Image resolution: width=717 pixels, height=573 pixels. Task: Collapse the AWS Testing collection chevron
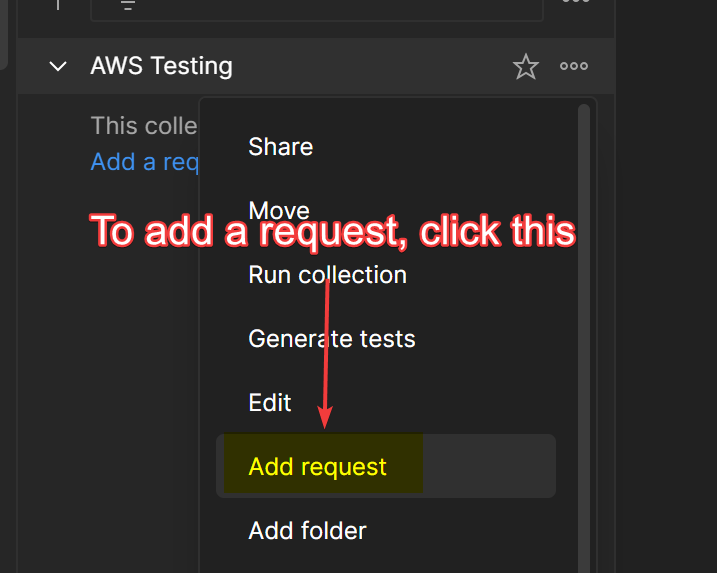click(x=58, y=67)
